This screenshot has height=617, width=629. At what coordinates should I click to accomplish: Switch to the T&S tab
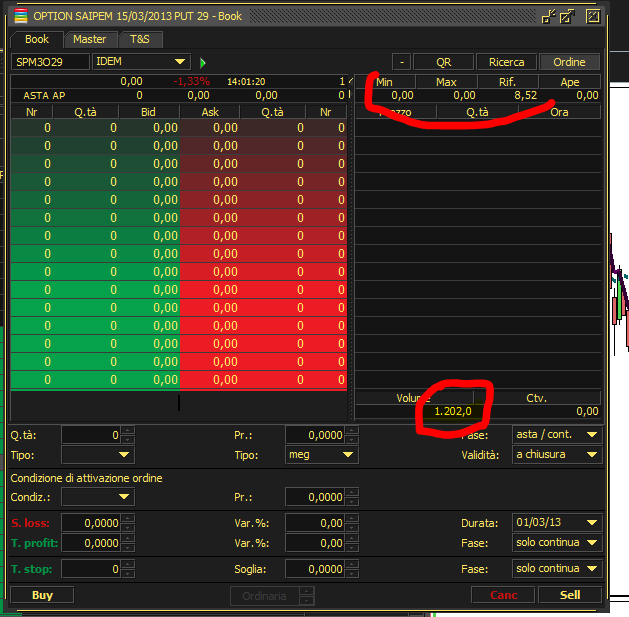(x=140, y=39)
